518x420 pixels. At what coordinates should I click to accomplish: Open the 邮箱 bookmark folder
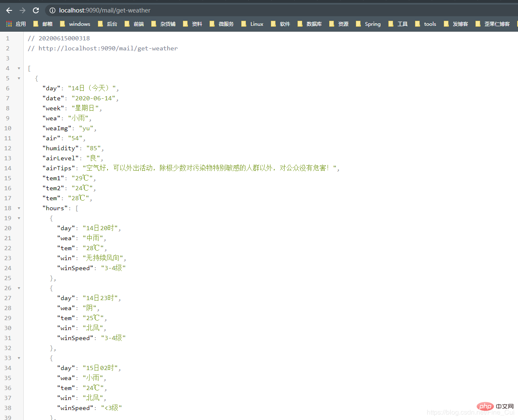pyautogui.click(x=43, y=24)
